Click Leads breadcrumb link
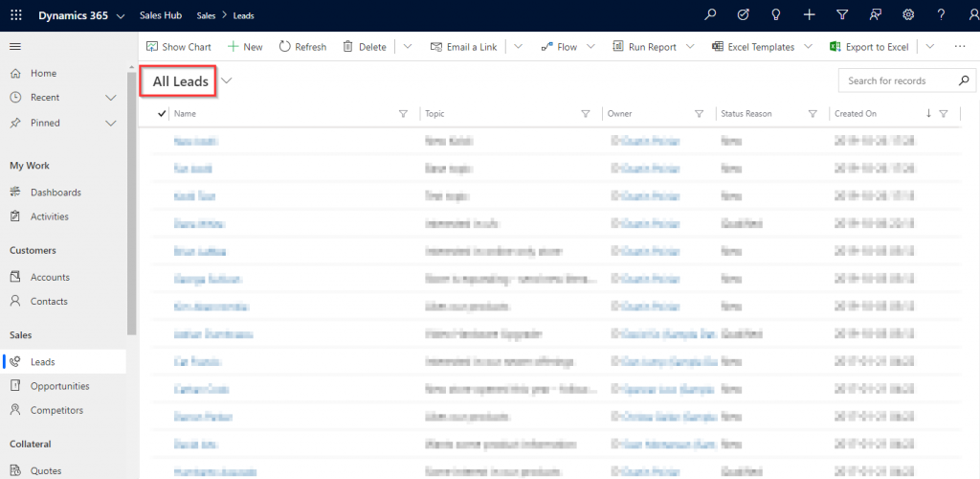 [244, 16]
